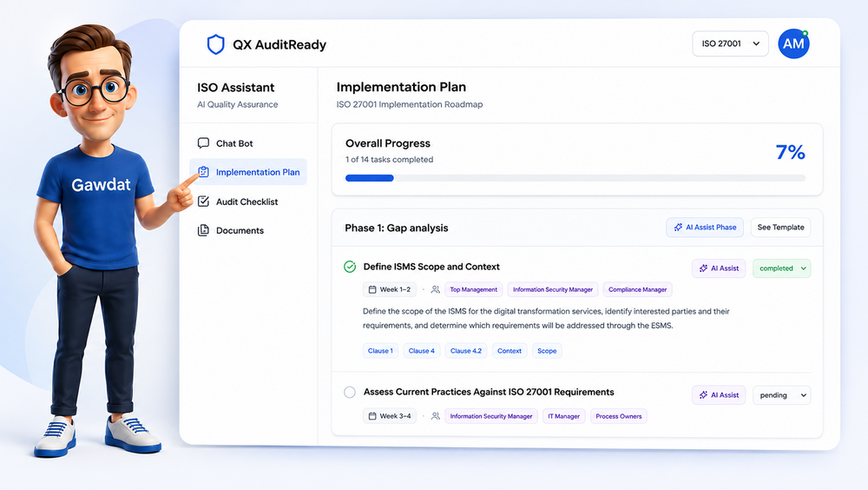
Task: Open the ISO 27001 standard dropdown
Action: [x=730, y=43]
